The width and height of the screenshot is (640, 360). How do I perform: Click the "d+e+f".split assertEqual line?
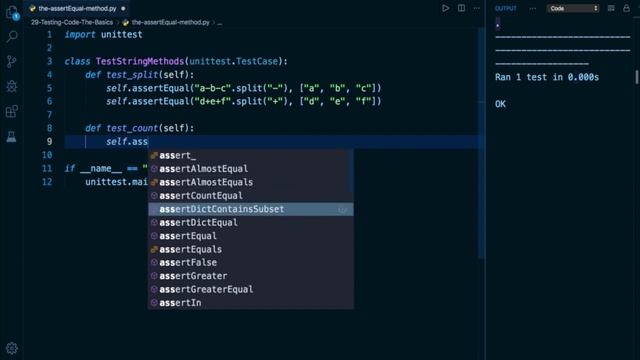point(244,102)
